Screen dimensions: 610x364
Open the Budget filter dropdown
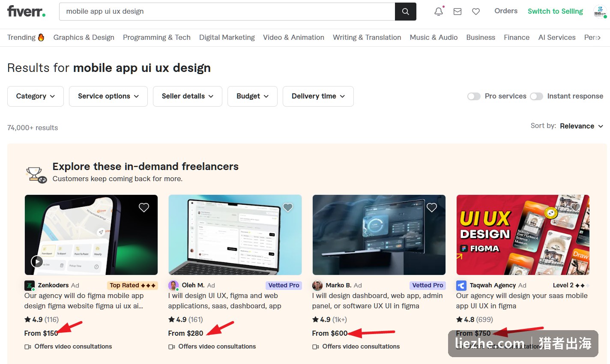[x=252, y=96]
